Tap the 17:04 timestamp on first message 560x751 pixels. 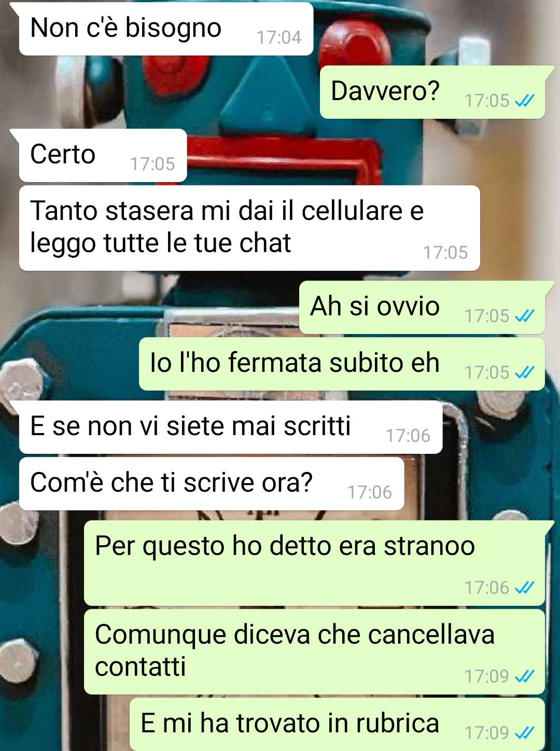[x=279, y=37]
